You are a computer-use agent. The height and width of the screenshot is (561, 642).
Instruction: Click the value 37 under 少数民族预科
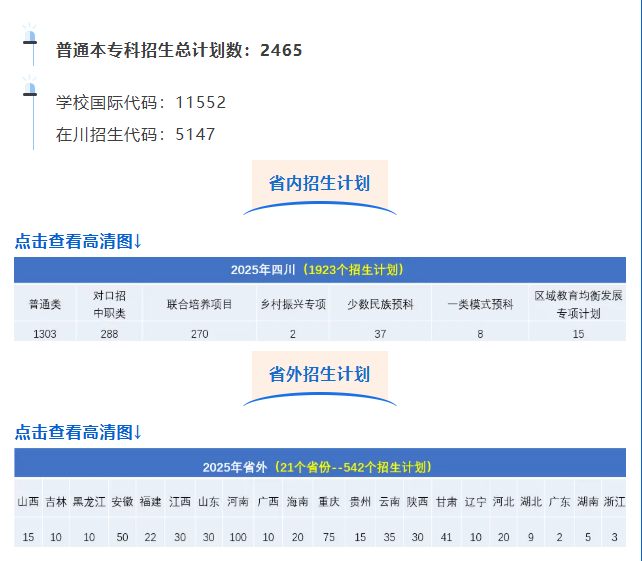click(380, 334)
